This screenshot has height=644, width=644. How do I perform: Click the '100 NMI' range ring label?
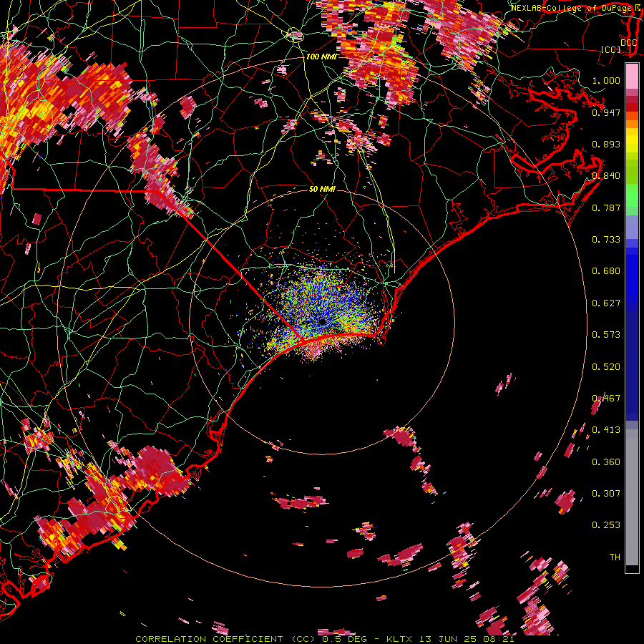[321, 57]
